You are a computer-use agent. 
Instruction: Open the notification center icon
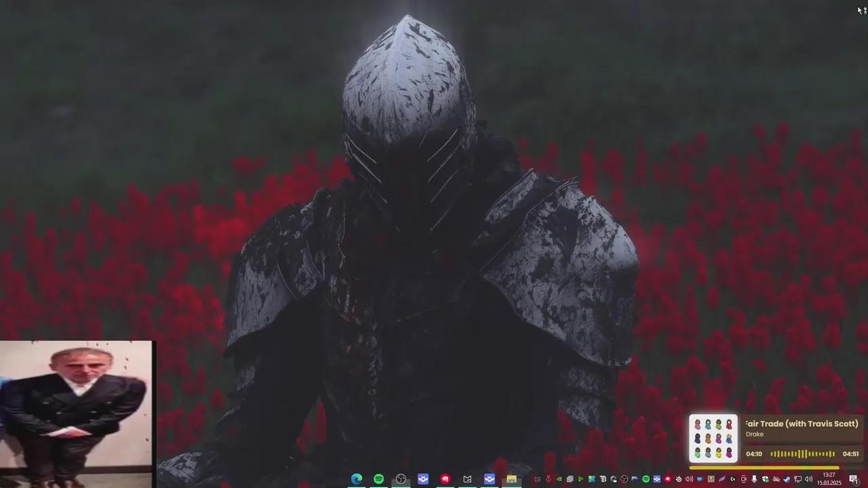[854, 479]
